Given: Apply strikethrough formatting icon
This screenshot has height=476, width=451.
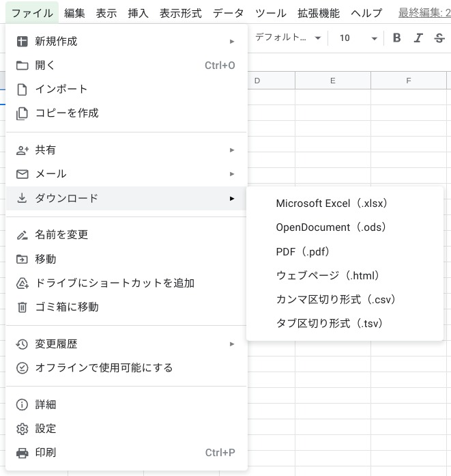Looking at the screenshot, I should 439,38.
